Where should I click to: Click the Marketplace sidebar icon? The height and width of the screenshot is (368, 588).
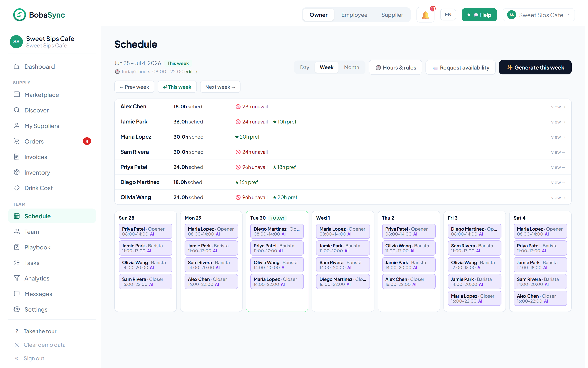tap(17, 94)
